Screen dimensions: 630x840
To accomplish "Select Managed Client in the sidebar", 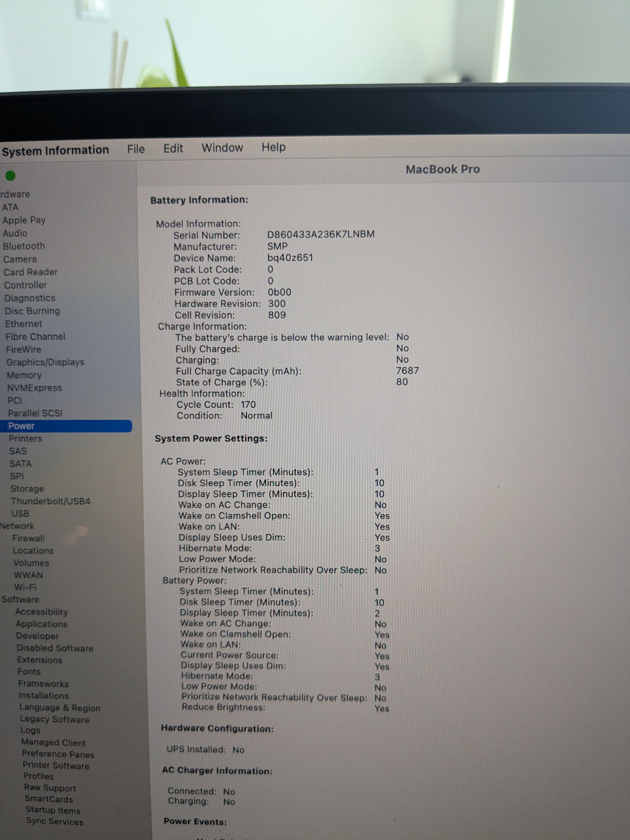I will 54,742.
